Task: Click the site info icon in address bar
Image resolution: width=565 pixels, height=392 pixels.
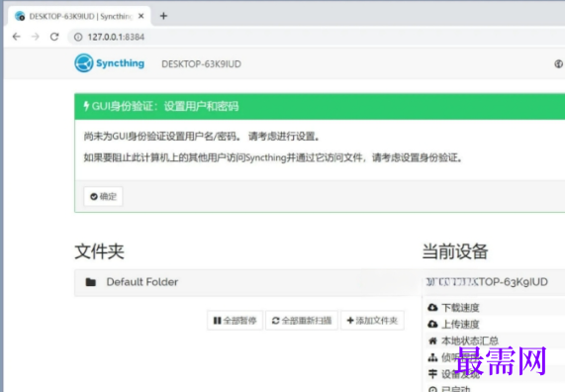Action: pos(78,37)
